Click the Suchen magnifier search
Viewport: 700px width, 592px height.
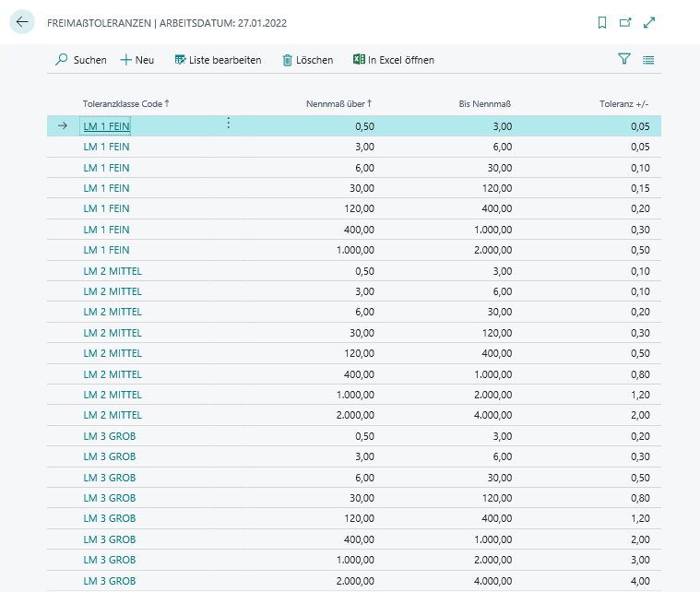(x=80, y=60)
